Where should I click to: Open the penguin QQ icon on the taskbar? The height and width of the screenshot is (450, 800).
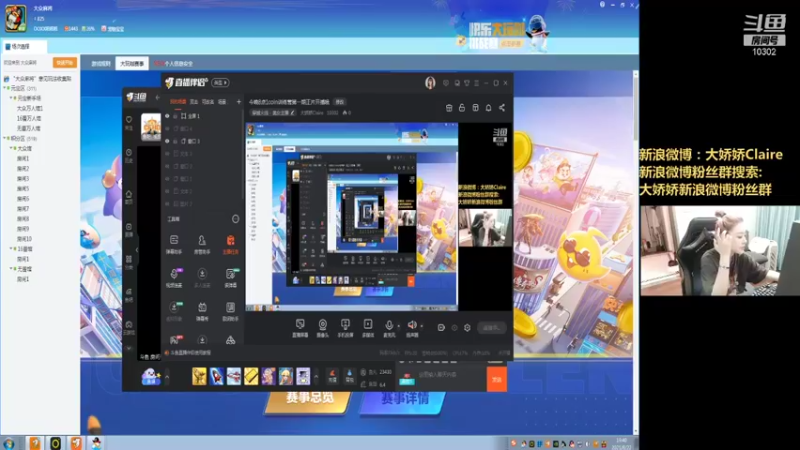[96, 443]
